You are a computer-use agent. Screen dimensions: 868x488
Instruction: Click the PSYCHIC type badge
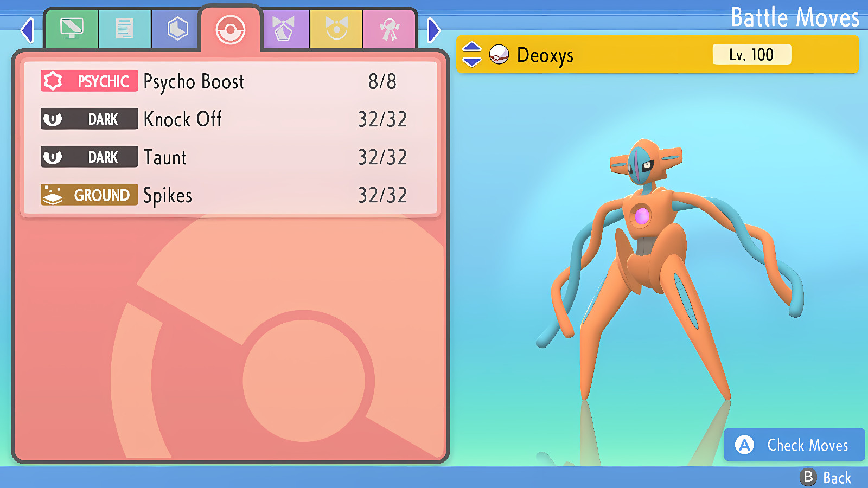click(x=90, y=81)
